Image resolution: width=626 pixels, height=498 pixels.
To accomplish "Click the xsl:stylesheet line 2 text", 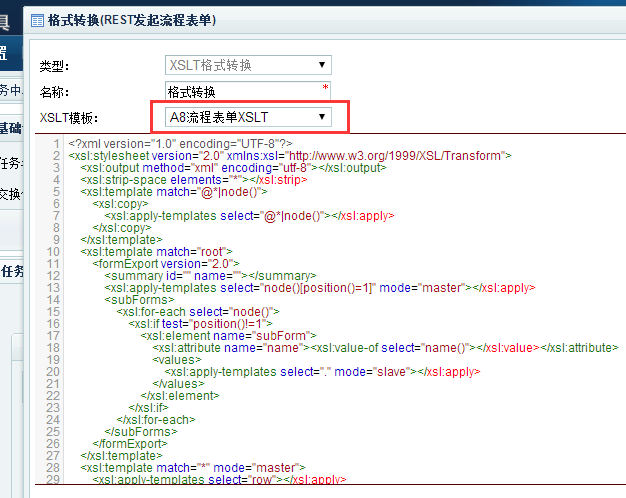I will coord(289,155).
